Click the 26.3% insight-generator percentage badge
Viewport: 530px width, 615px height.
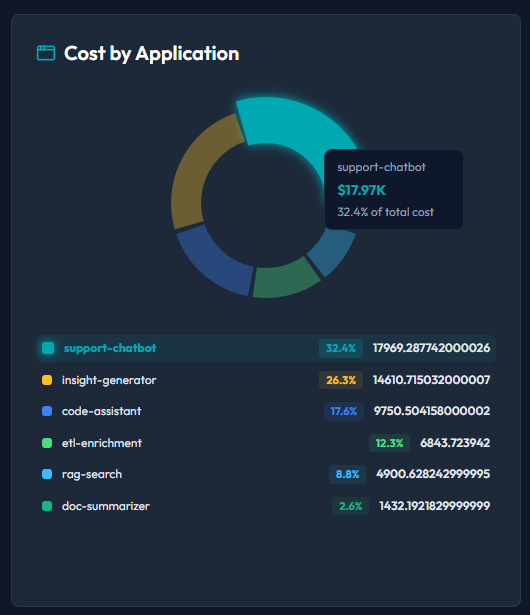(x=341, y=380)
